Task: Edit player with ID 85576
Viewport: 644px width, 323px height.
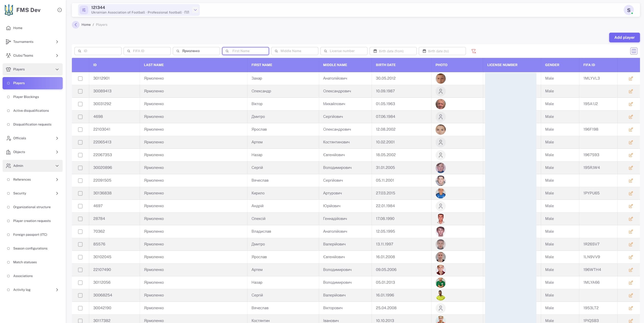Action: [631, 244]
